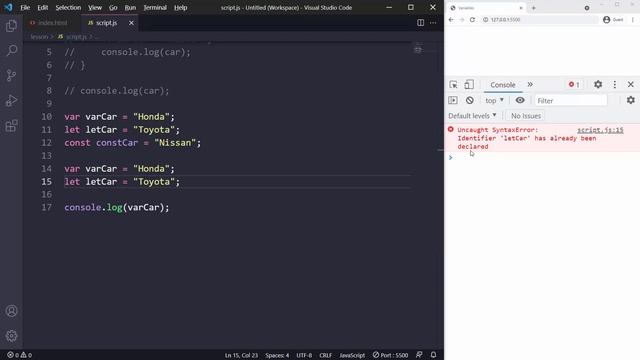This screenshot has height=360, width=640.
Task: Toggle DevTools device toolbar
Action: click(x=469, y=84)
